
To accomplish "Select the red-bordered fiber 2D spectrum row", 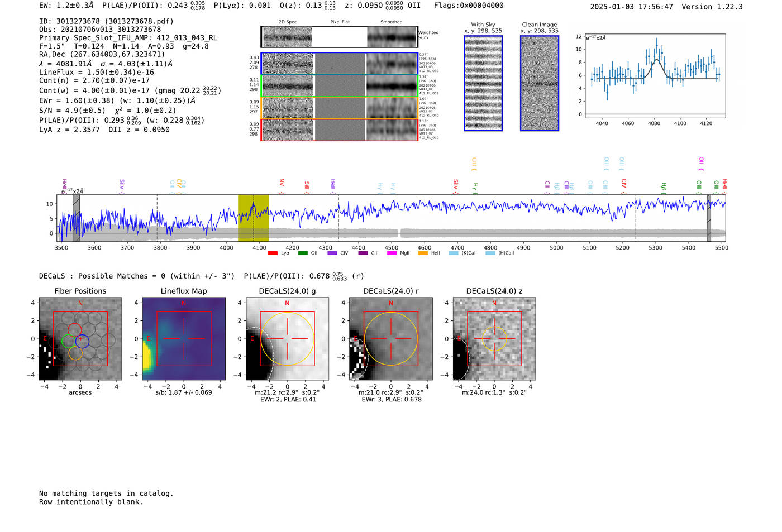I will tap(340, 130).
